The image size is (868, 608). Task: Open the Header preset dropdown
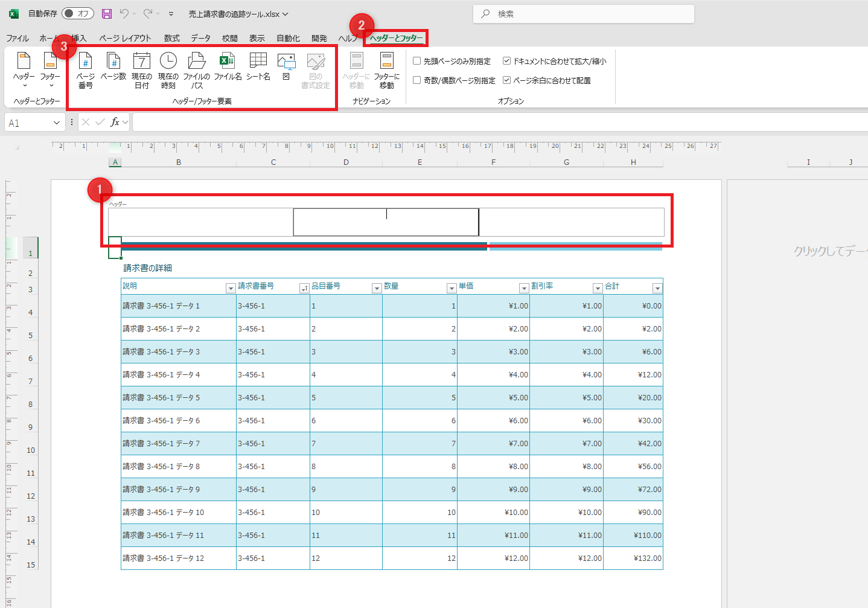coord(24,71)
